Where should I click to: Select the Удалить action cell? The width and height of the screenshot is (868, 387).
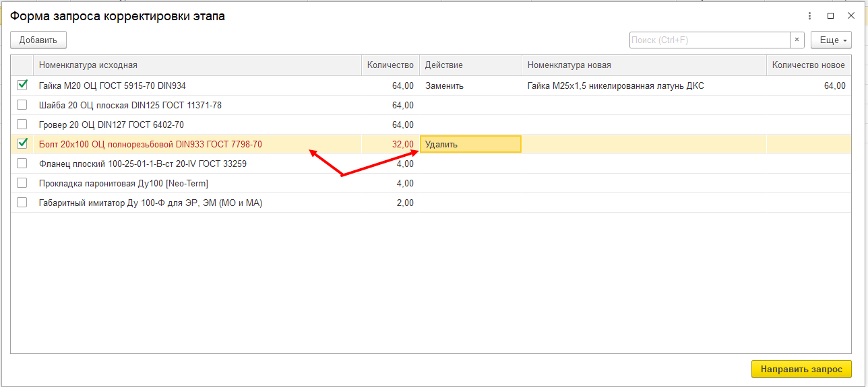470,144
